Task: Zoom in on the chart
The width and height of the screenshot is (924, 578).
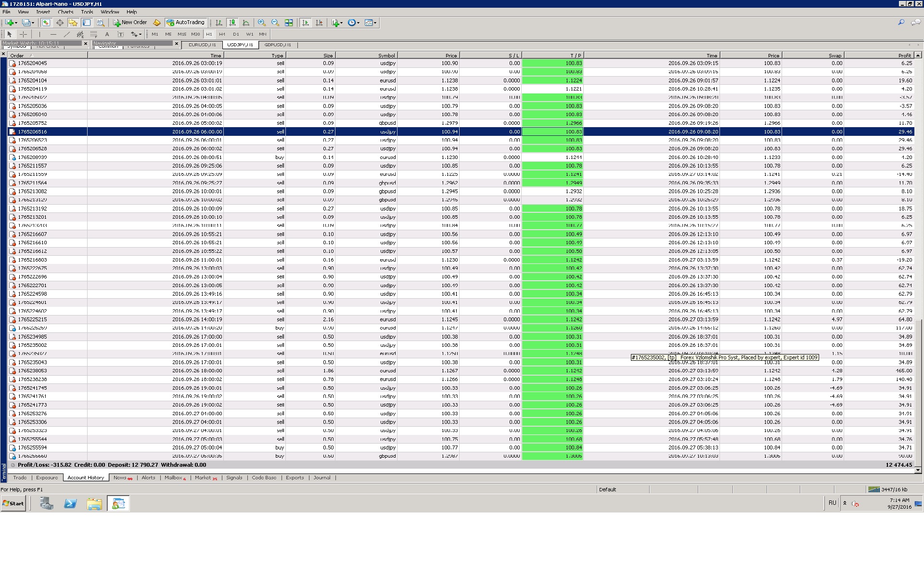Action: 261,23
